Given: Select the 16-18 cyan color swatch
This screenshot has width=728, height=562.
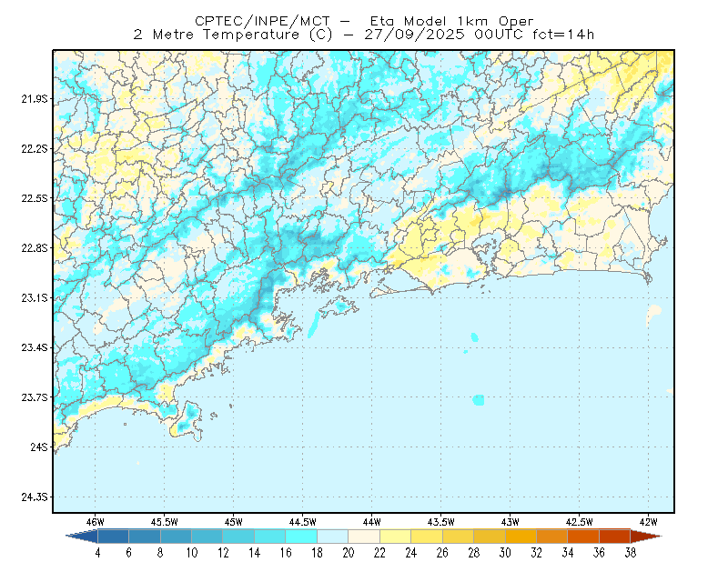Looking at the screenshot, I should tap(301, 536).
